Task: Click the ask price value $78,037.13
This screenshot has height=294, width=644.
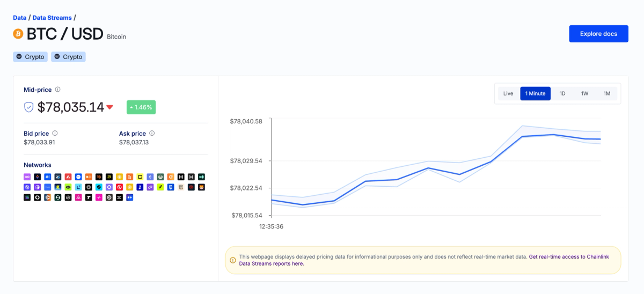Action: click(134, 142)
